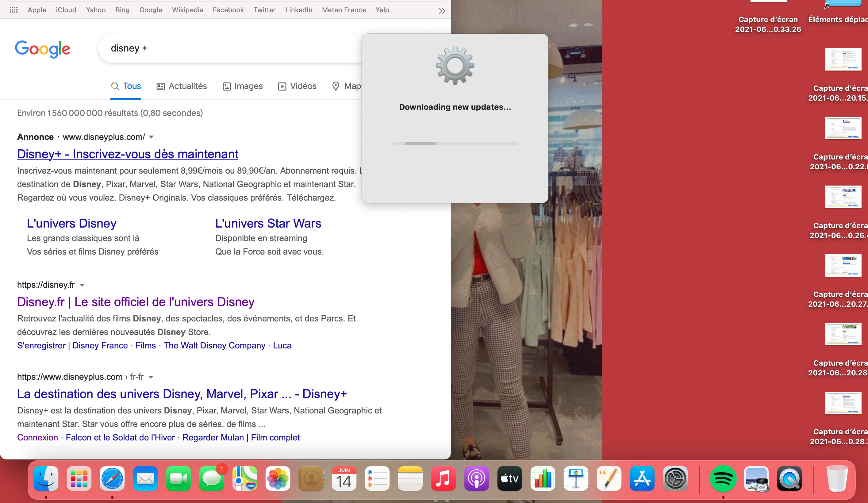Click the Messages icon with notification badge
Viewport: 868px width, 503px height.
[x=212, y=478]
